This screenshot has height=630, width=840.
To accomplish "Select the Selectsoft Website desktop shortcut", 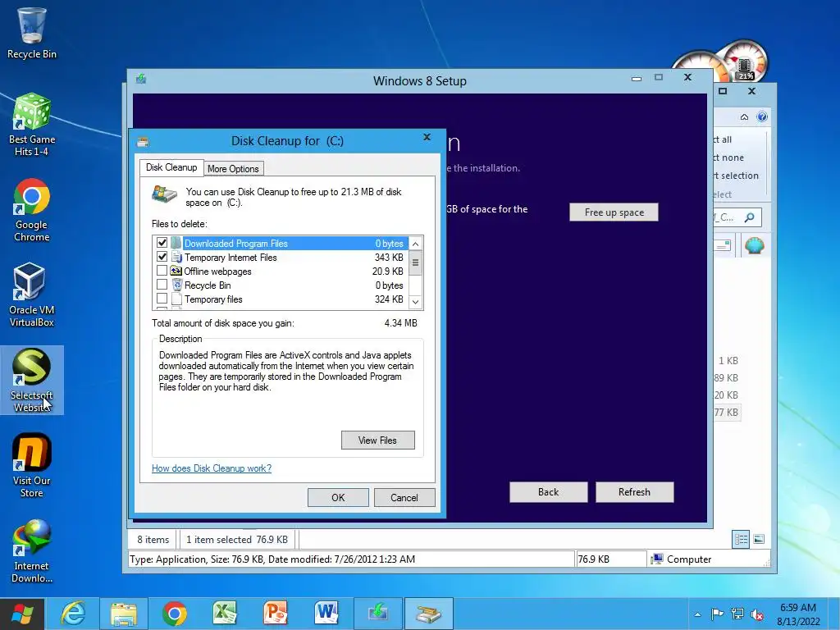I will point(32,381).
